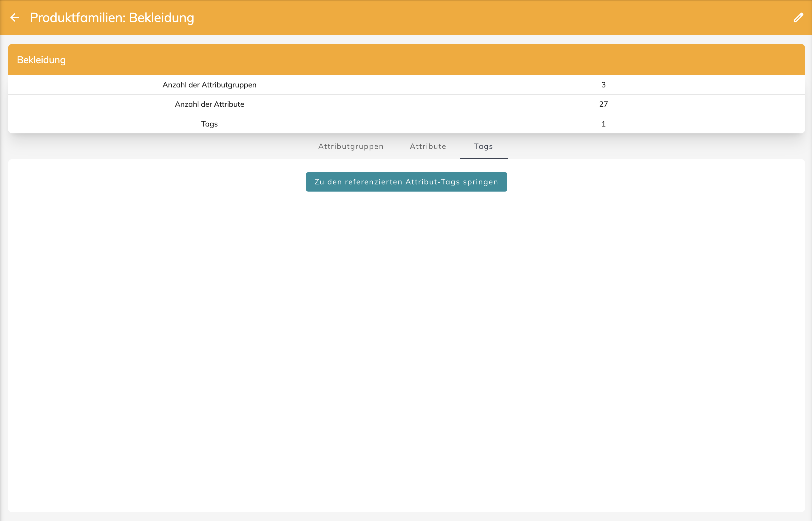
Task: Go back using the arrow icon
Action: (15, 18)
